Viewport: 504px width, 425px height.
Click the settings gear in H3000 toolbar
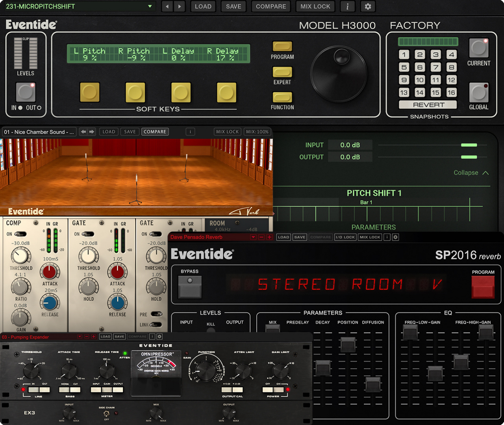pos(368,6)
